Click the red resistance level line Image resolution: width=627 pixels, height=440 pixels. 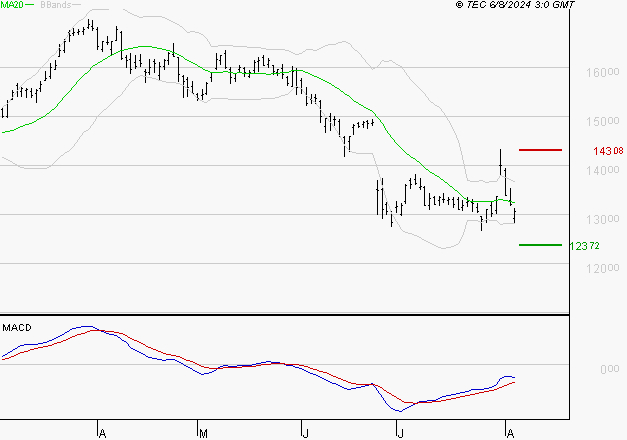[540, 150]
